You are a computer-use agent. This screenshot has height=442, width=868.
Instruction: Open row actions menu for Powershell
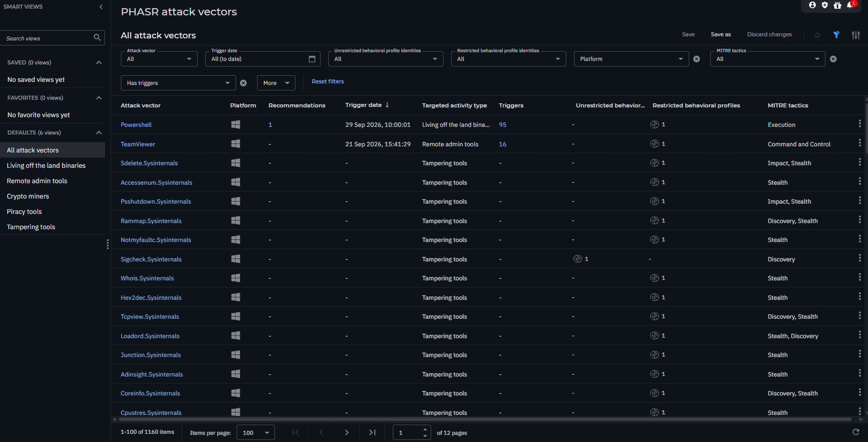coord(859,124)
